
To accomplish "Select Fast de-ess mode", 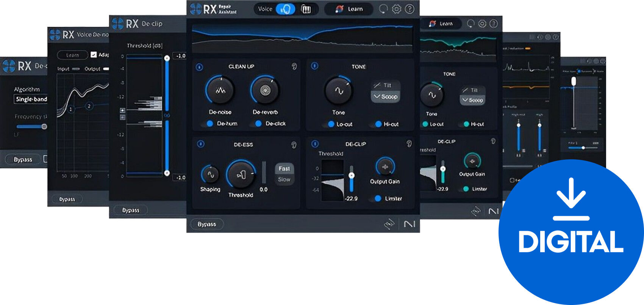I will tap(284, 169).
